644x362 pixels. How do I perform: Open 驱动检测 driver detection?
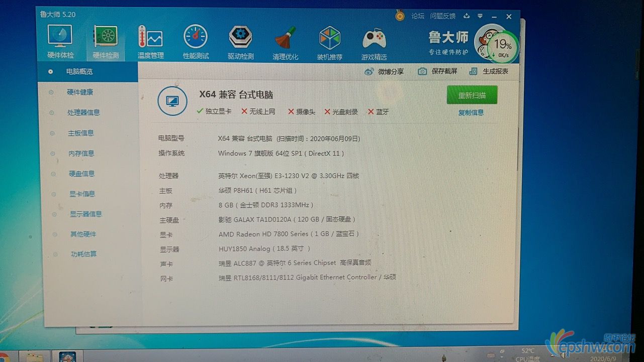[240, 42]
